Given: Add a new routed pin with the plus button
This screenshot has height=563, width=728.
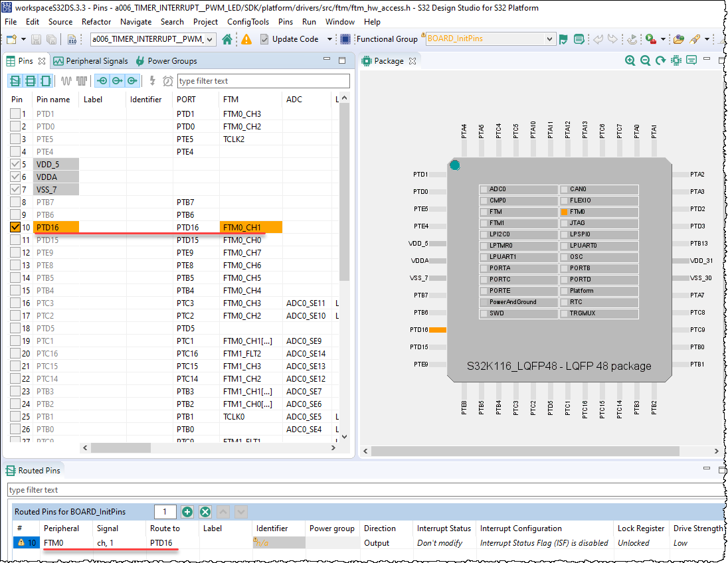Looking at the screenshot, I should click(187, 511).
